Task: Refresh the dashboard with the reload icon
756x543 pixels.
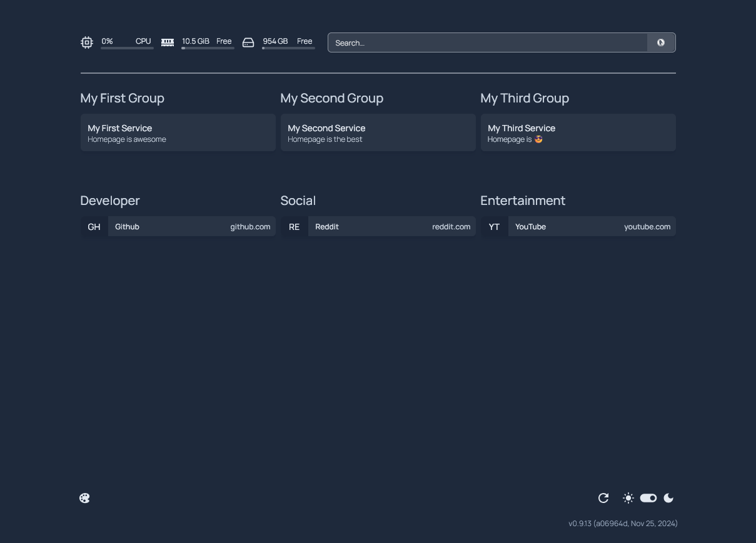Action: 603,498
